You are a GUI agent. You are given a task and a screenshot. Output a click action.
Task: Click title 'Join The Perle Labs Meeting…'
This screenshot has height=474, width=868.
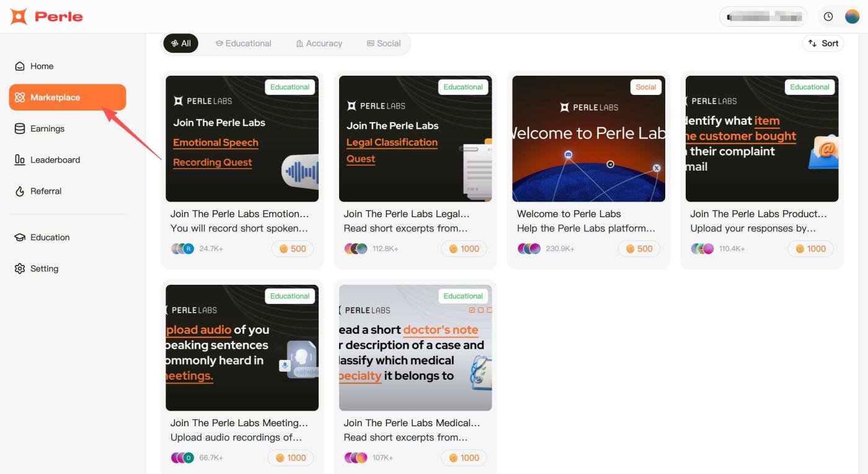(239, 423)
